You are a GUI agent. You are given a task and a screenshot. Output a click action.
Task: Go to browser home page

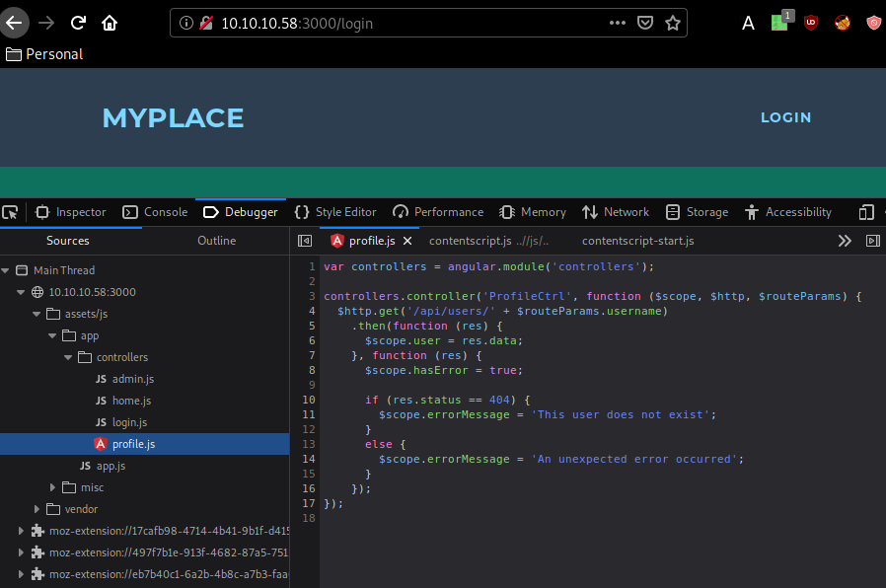(x=110, y=22)
